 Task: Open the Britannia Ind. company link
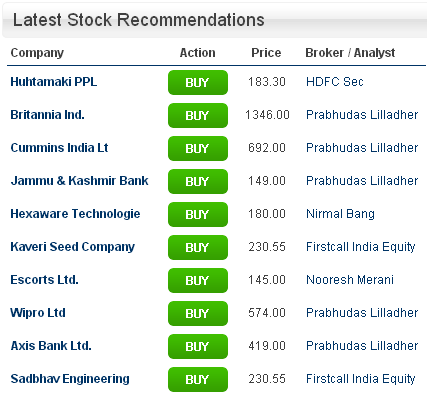point(47,115)
